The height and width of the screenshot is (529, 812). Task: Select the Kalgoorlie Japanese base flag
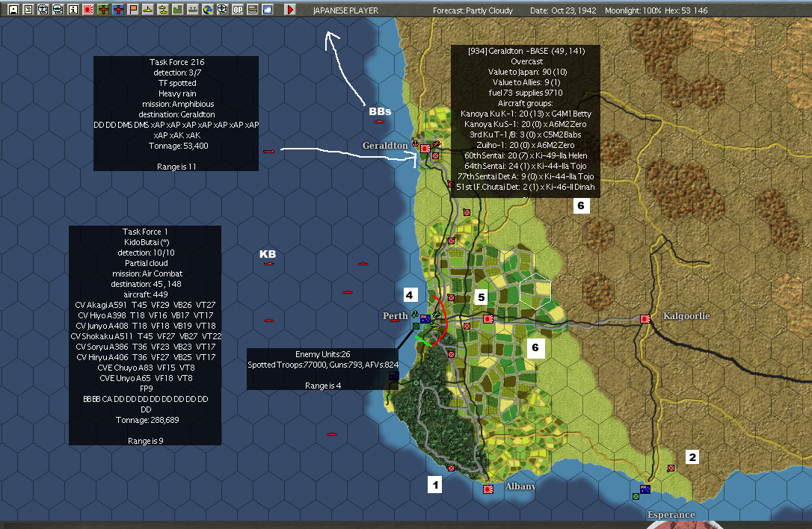point(645,319)
